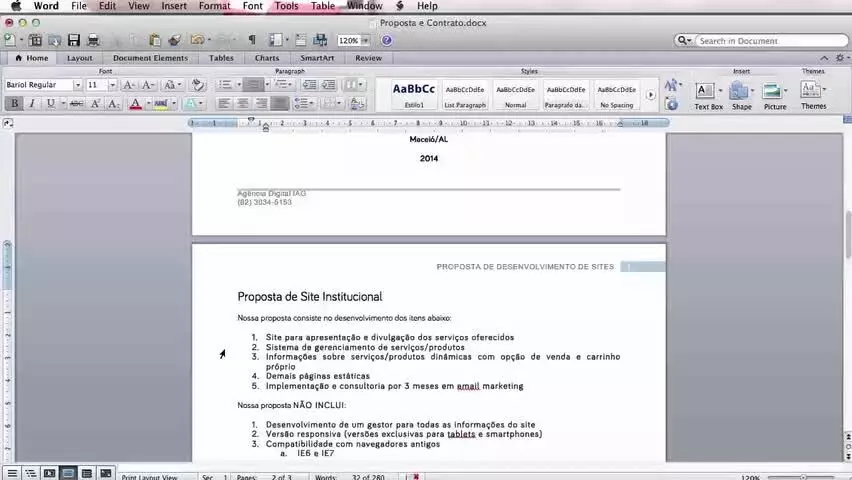852x480 pixels.
Task: Click the Clear Formatting eraser icon
Action: tap(198, 85)
